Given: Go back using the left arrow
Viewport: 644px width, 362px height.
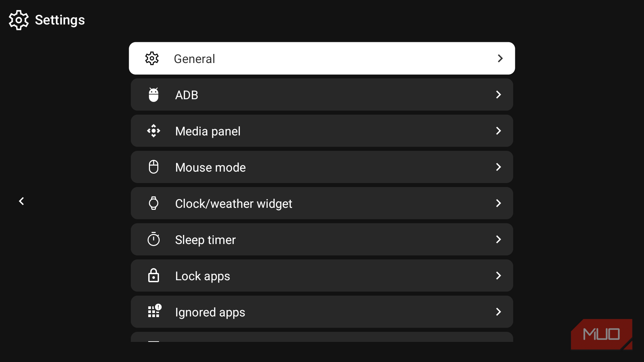Looking at the screenshot, I should 21,201.
